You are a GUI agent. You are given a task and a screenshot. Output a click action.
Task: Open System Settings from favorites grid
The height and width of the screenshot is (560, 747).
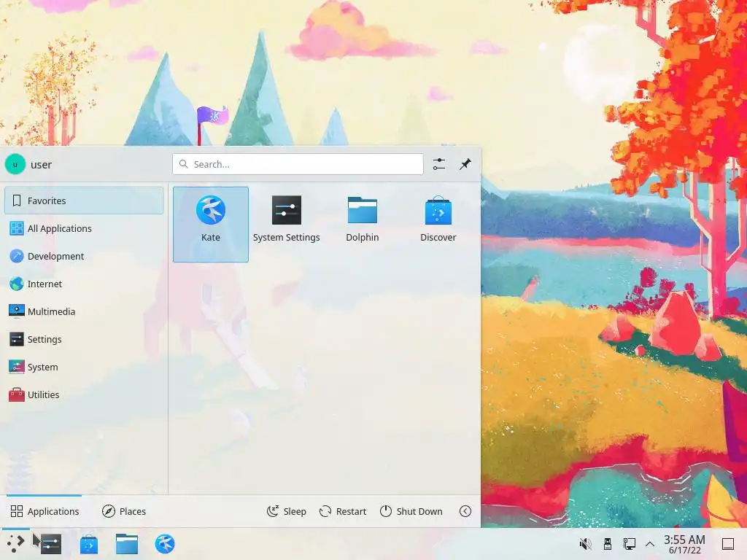pyautogui.click(x=286, y=225)
